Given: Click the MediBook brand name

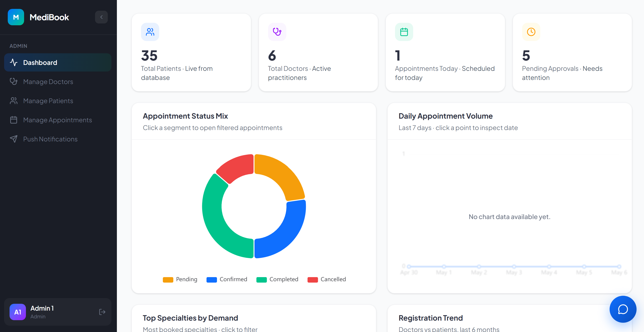Looking at the screenshot, I should coord(49,17).
